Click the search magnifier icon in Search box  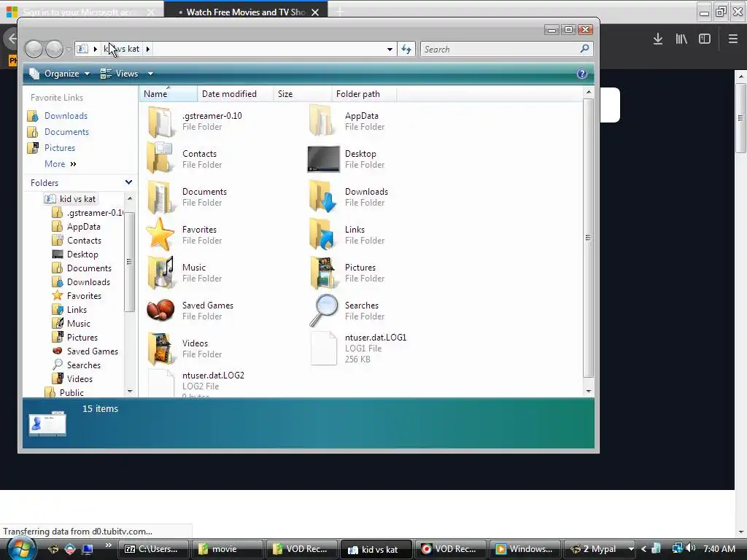click(x=584, y=49)
